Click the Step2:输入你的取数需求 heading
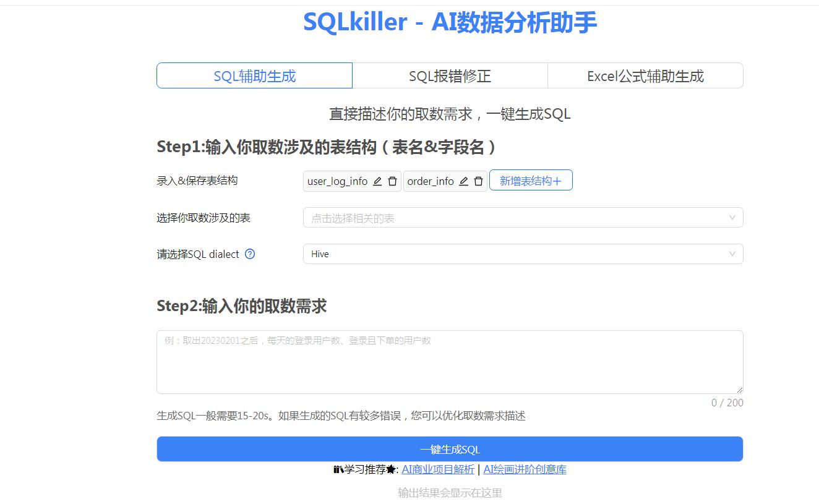 [x=242, y=306]
